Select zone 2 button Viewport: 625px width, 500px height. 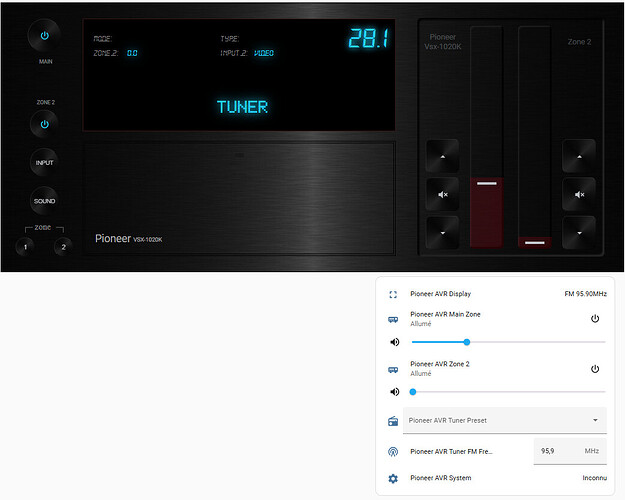(x=63, y=247)
